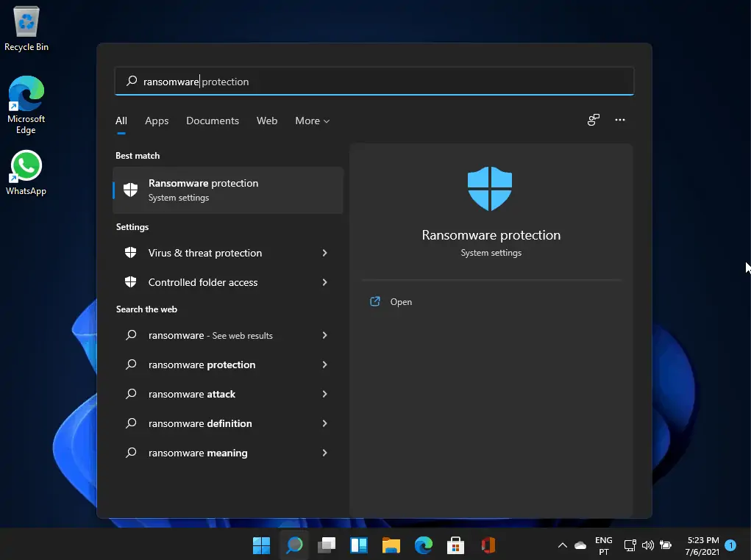Expand arrow for 'ransomware definition' suggestion
Image resolution: width=751 pixels, height=560 pixels.
point(324,423)
